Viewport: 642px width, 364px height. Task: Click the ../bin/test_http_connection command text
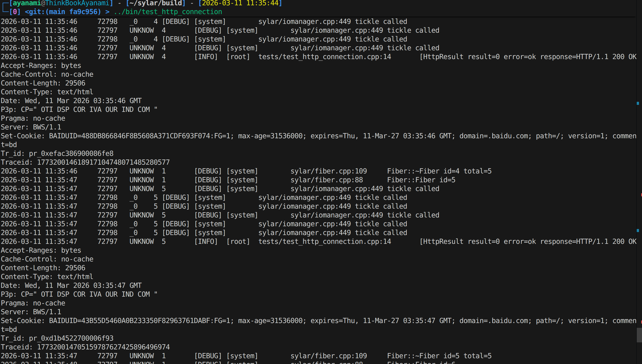point(168,12)
